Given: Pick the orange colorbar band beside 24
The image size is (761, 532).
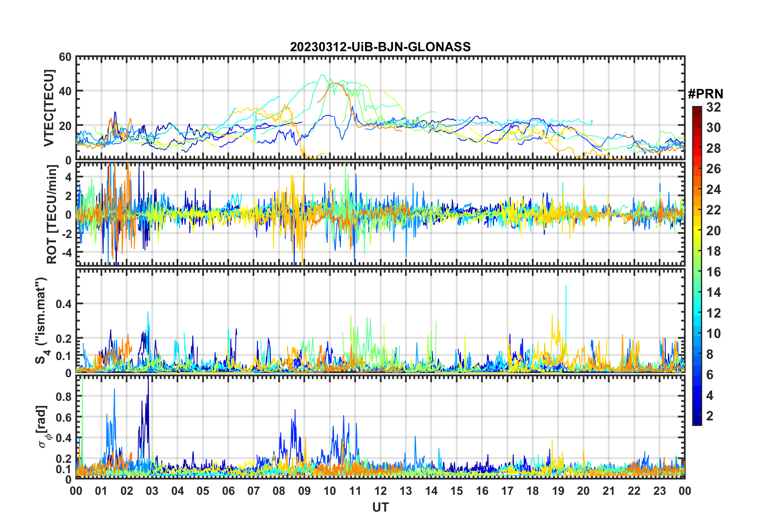Looking at the screenshot, I should point(697,189).
